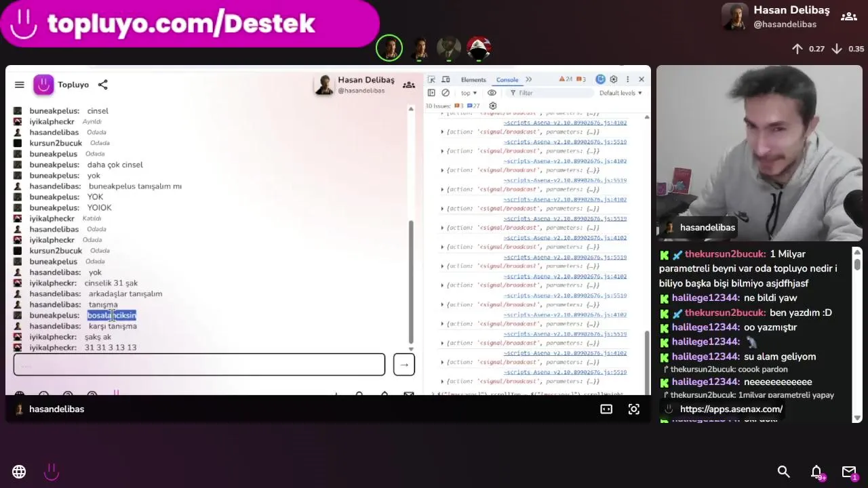Click message "YOIOK" from buneakpelus
The height and width of the screenshot is (488, 868).
(99, 208)
